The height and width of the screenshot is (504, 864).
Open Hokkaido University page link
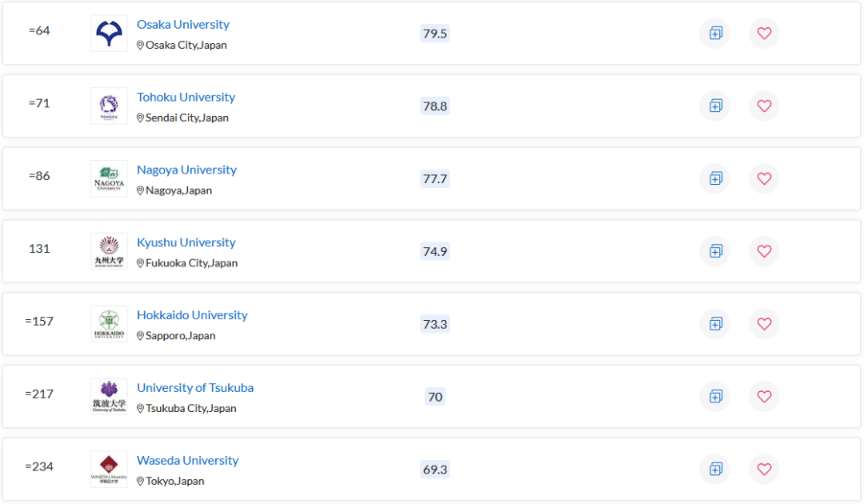192,316
